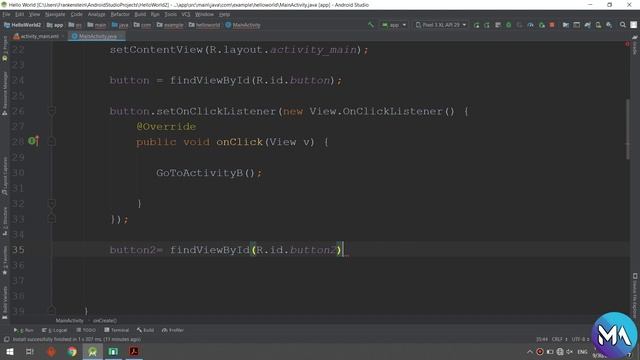Click the Android Studio taskbar icon
640x360 pixels.
[93, 351]
